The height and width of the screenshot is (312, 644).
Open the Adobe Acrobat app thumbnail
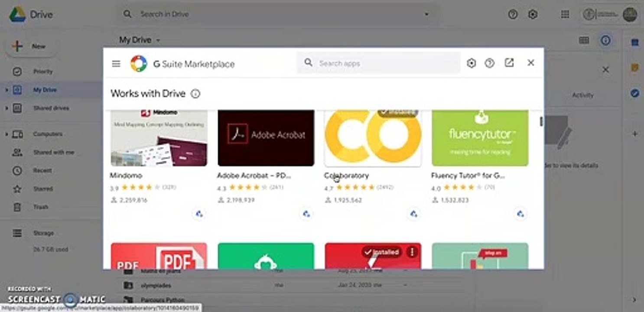[x=266, y=138]
